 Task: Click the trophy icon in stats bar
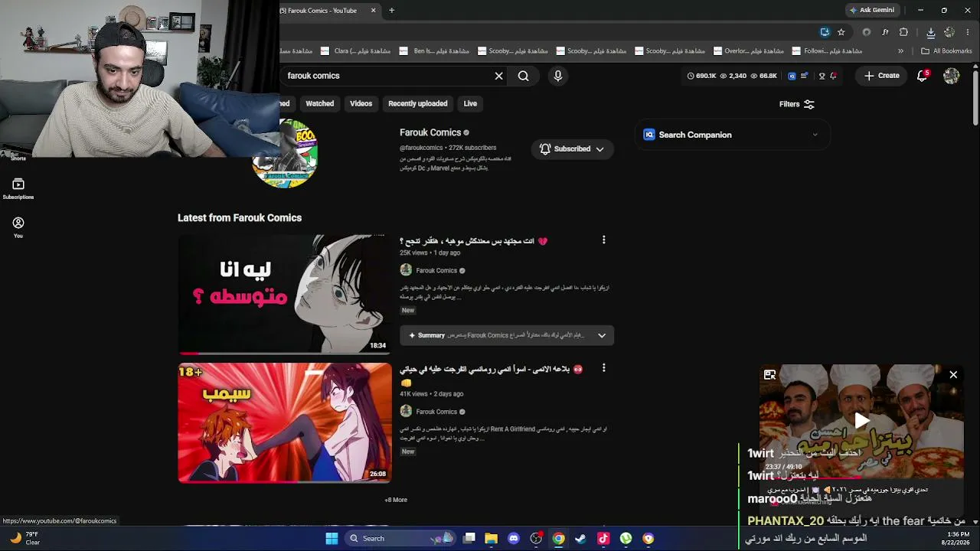pyautogui.click(x=822, y=76)
